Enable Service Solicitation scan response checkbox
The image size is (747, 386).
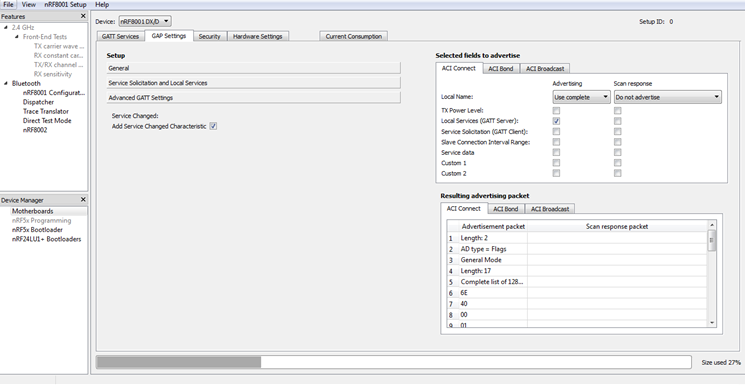pos(617,132)
